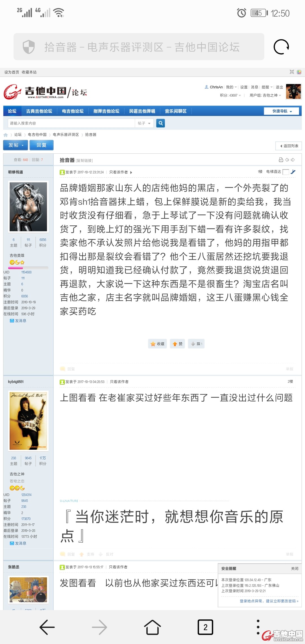Click the print icon beside post title
This screenshot has width=305, height=644.
[281, 160]
